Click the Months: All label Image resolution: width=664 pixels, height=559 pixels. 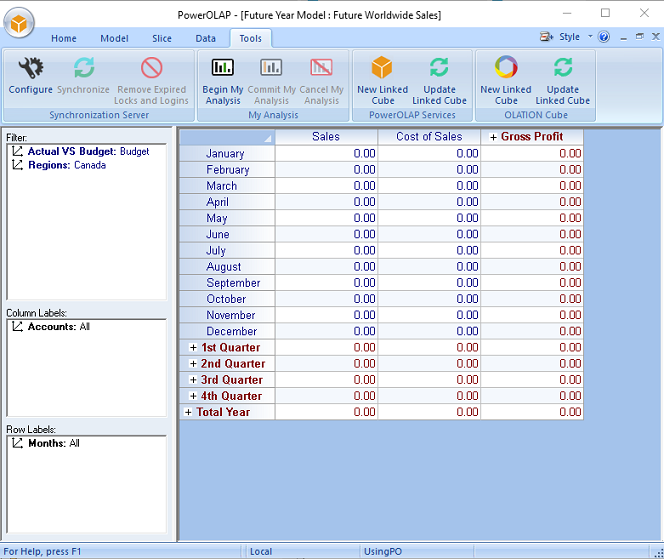pos(54,443)
